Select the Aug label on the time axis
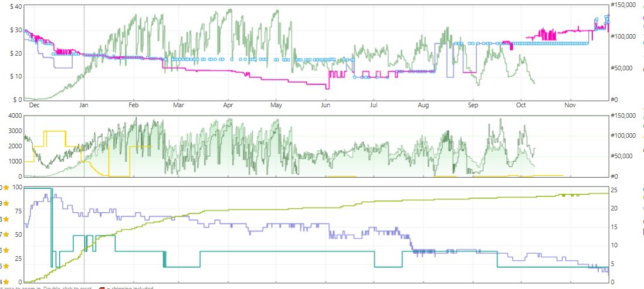This screenshot has width=644, height=289. coord(423,106)
